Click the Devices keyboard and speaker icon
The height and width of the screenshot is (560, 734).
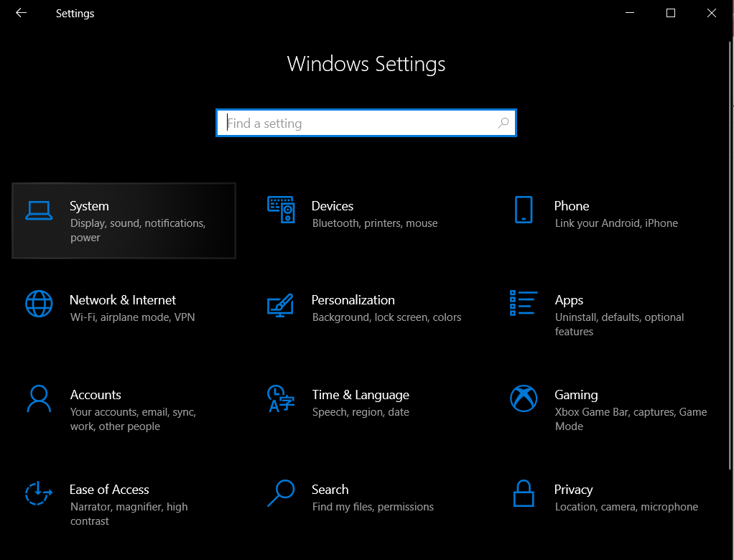point(281,210)
